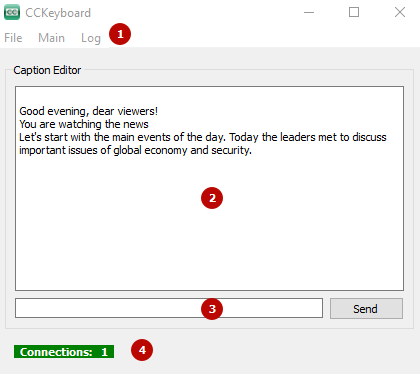Click the green Connections: 1 status indicator

point(64,352)
